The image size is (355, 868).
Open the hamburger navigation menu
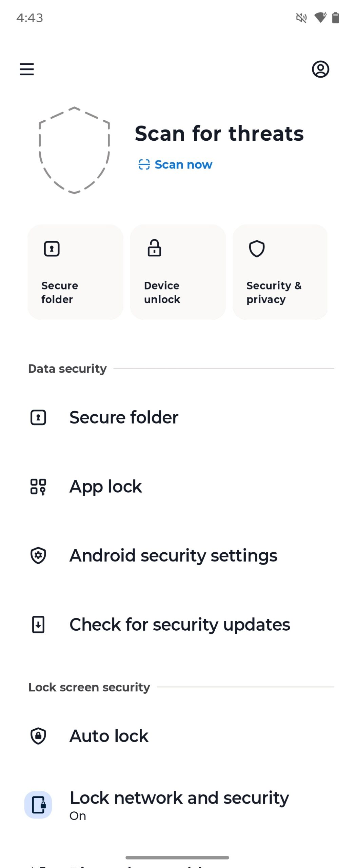pyautogui.click(x=27, y=69)
